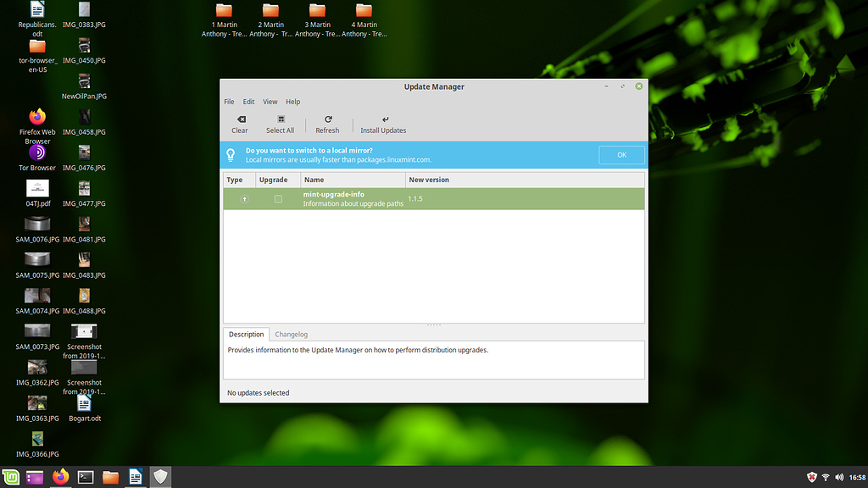This screenshot has width=868, height=488.
Task: Open the Help menu
Action: [x=292, y=101]
